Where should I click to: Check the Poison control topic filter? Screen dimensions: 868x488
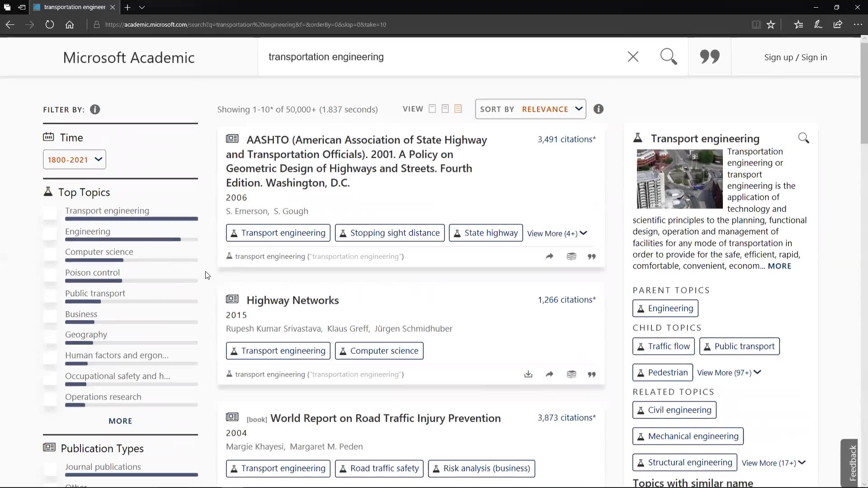[x=50, y=275]
